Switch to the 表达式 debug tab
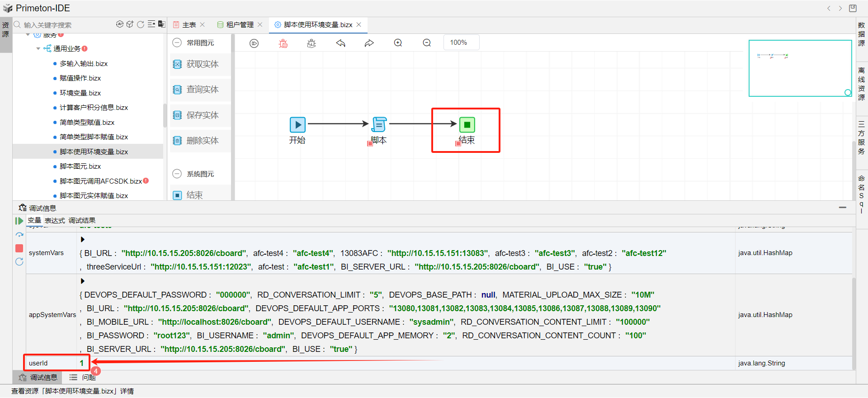The width and height of the screenshot is (868, 398). tap(55, 221)
